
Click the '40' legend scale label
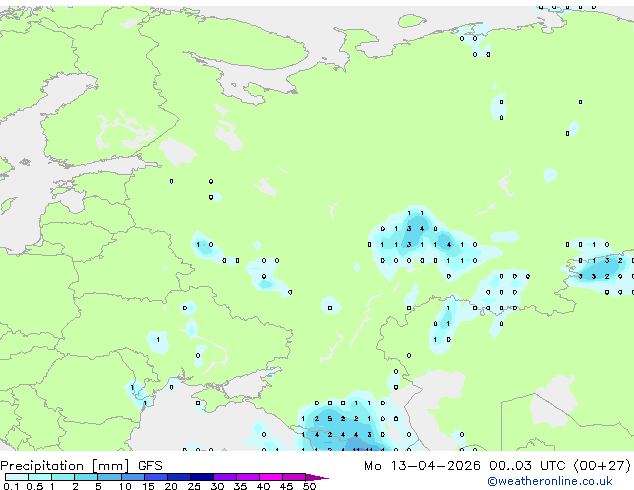pos(263,486)
